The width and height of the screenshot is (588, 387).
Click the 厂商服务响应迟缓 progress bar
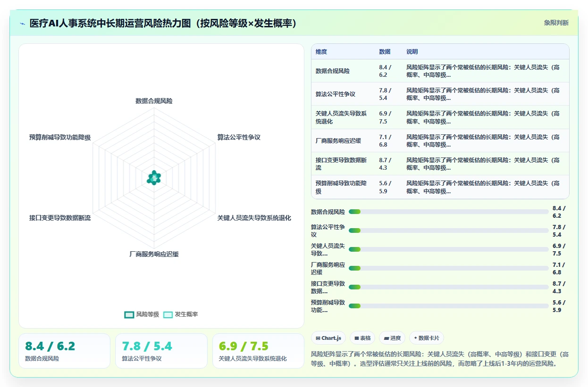point(449,268)
